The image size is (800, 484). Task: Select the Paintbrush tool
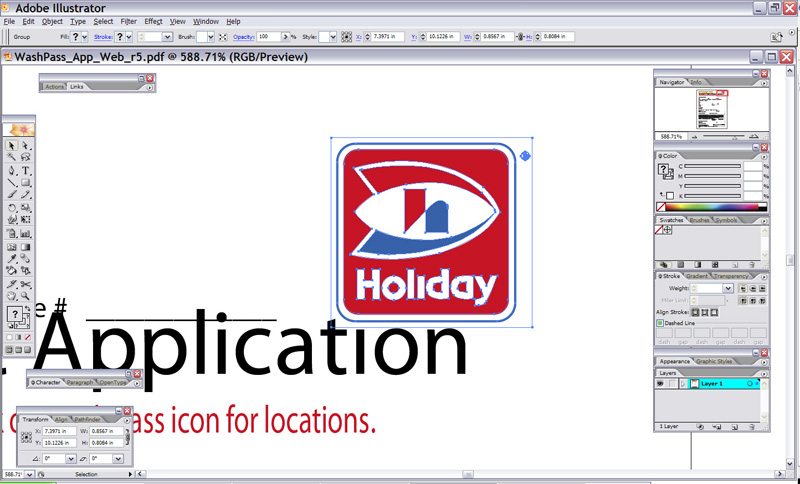point(11,194)
